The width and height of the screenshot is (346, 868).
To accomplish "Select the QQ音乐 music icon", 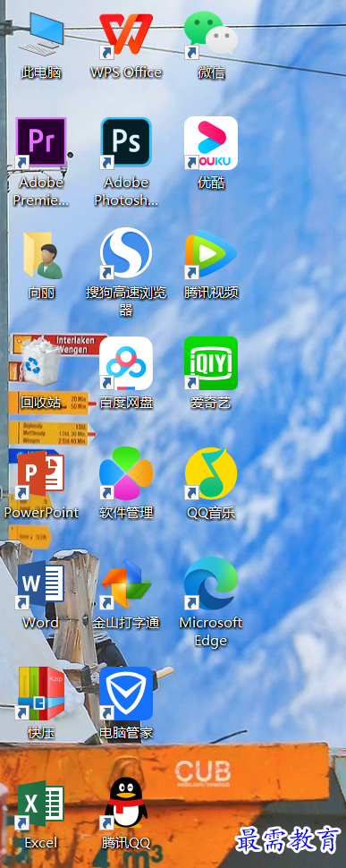I will (211, 473).
